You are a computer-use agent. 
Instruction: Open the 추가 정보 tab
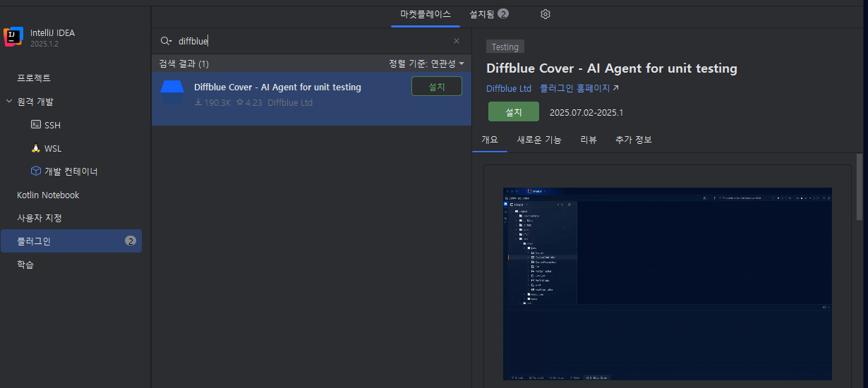(x=634, y=140)
